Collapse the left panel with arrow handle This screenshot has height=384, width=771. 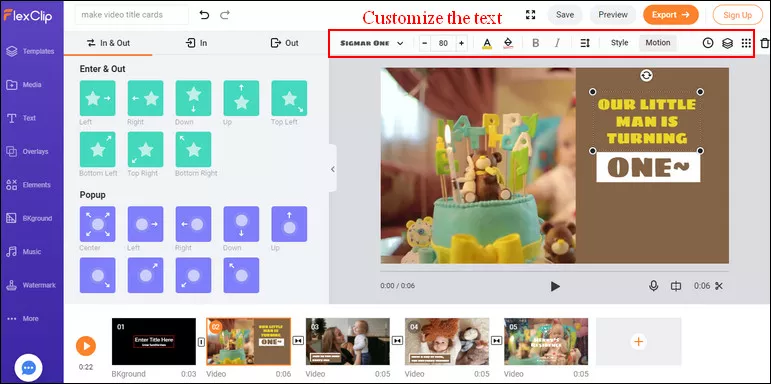[333, 169]
